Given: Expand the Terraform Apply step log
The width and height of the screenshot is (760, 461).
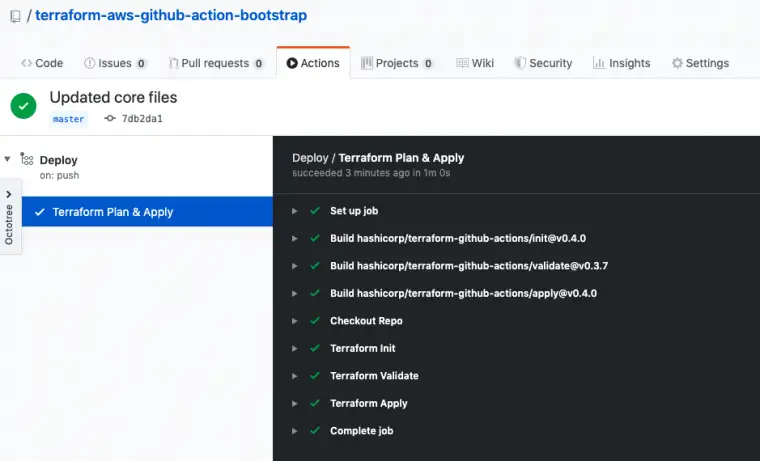Looking at the screenshot, I should coord(294,404).
